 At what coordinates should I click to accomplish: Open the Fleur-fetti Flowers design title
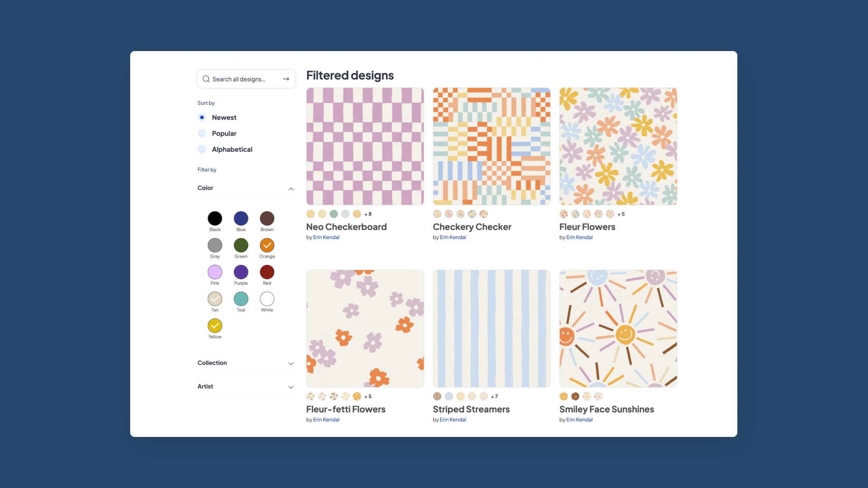pos(346,409)
